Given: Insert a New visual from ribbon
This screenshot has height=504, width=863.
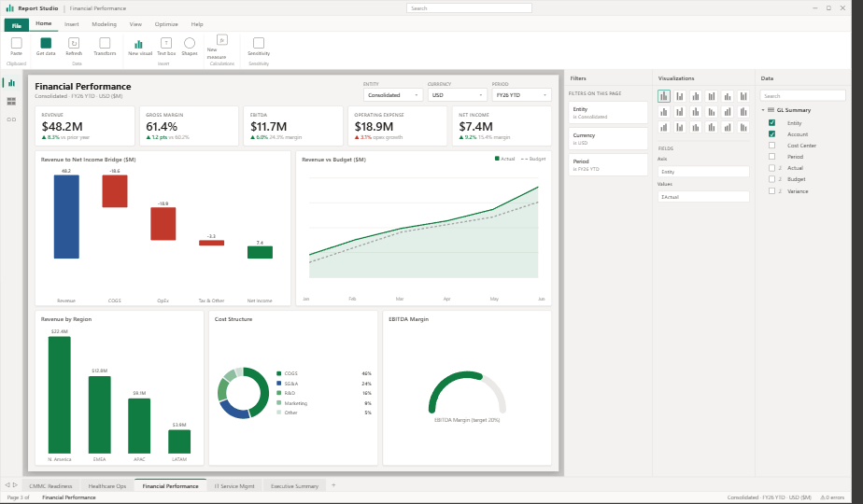Looking at the screenshot, I should (138, 43).
